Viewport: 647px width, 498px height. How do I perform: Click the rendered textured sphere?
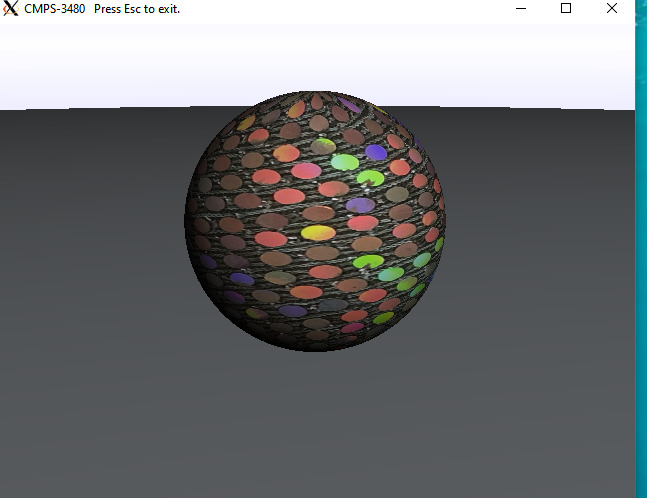[315, 221]
